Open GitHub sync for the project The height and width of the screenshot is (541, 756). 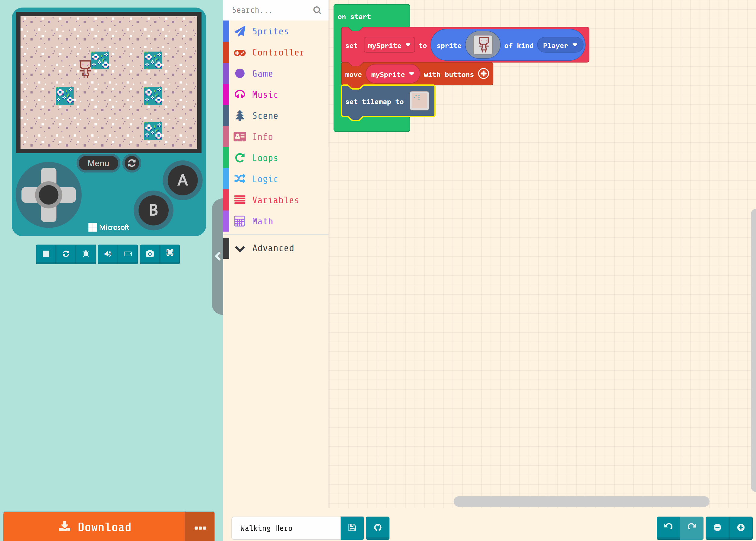click(377, 528)
